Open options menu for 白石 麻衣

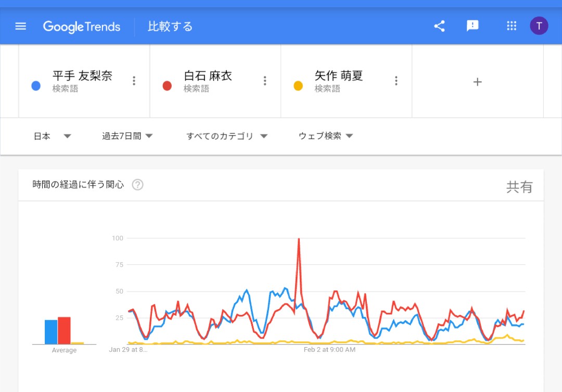click(265, 81)
